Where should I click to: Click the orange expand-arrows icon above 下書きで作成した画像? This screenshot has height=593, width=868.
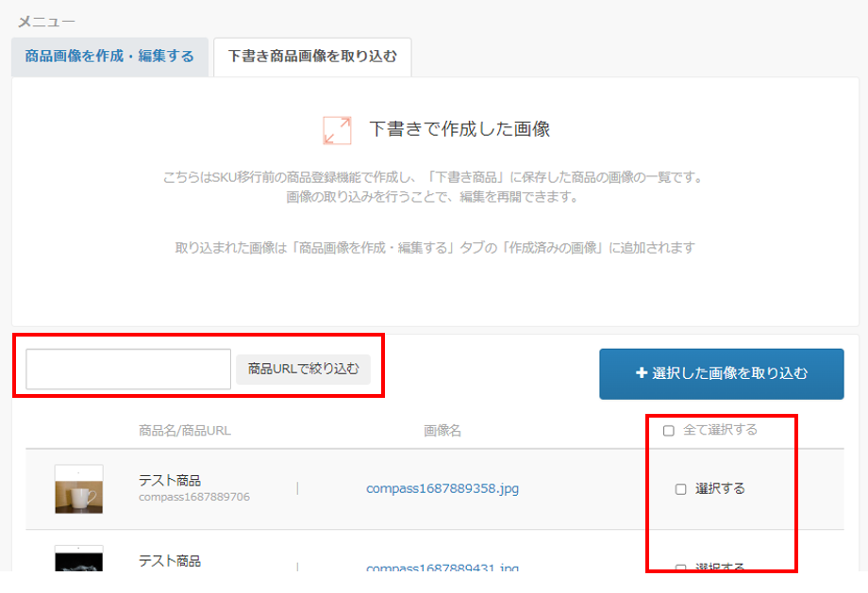click(336, 127)
